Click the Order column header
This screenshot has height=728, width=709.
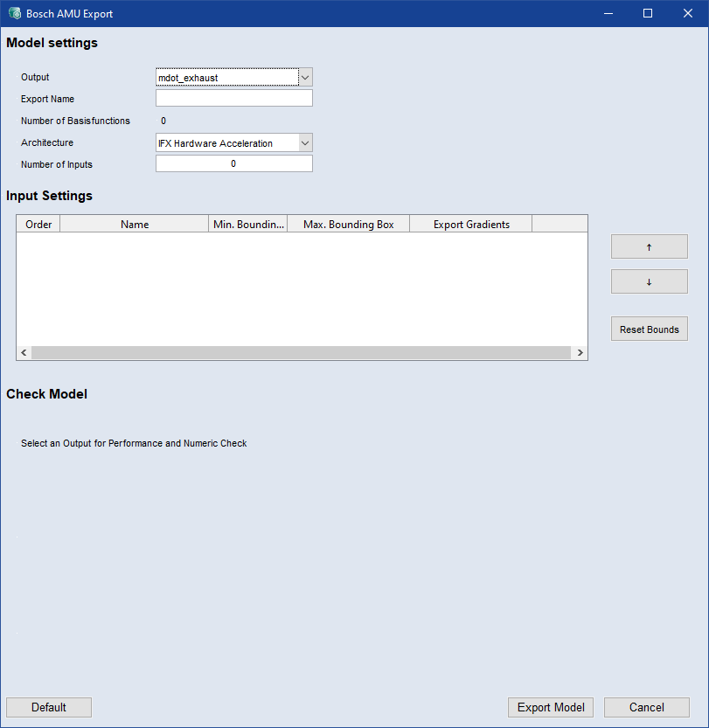coord(38,225)
